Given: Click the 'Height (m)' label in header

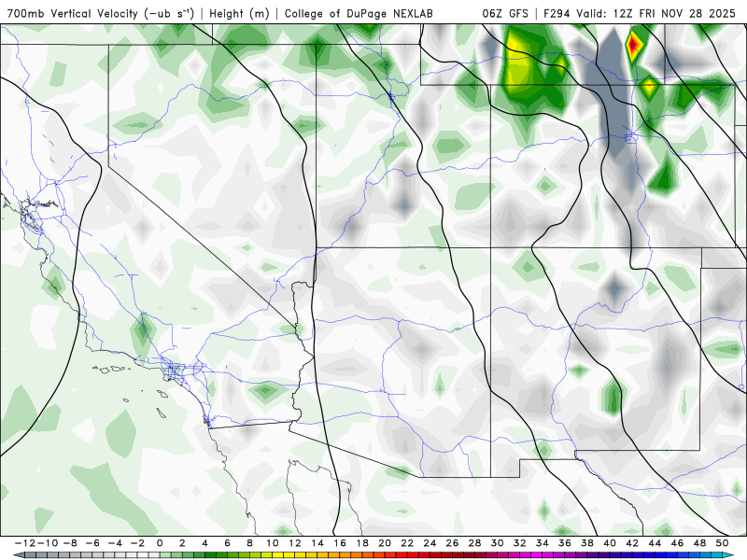Looking at the screenshot, I should click(240, 13).
